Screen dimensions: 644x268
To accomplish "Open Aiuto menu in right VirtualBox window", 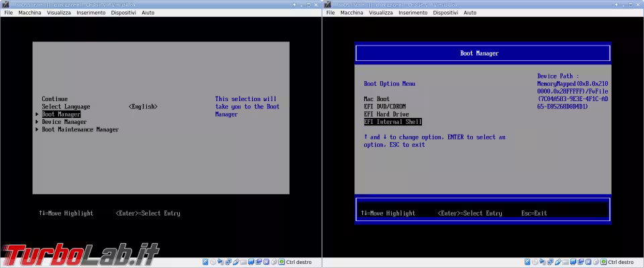I will 470,13.
